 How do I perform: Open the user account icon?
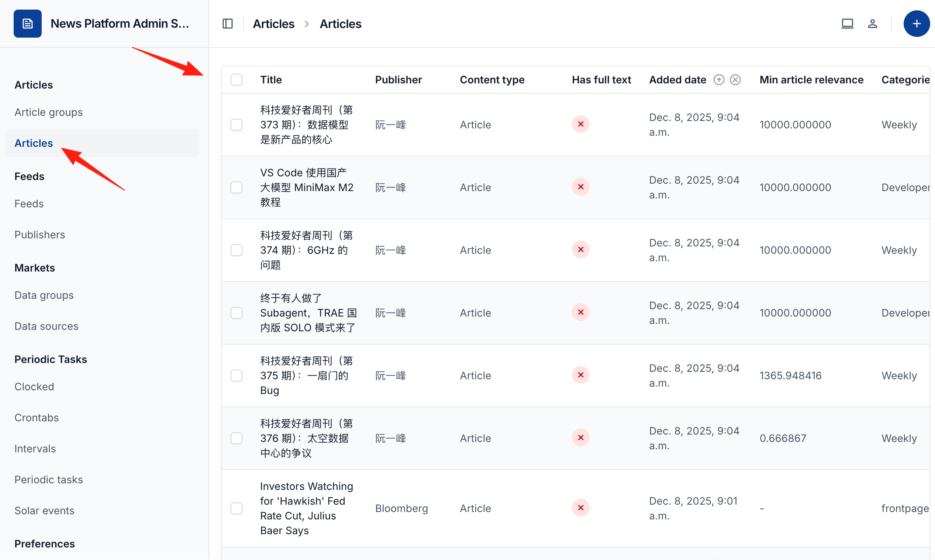(872, 24)
